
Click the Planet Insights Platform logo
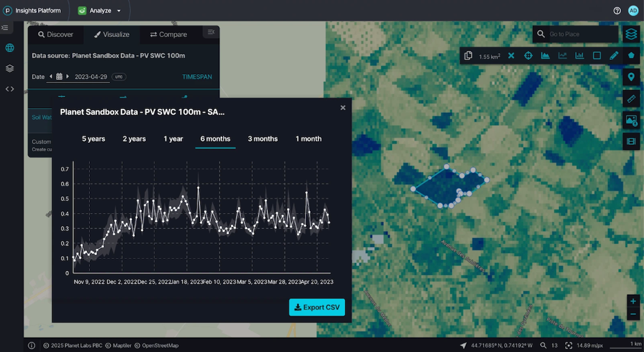tap(7, 11)
